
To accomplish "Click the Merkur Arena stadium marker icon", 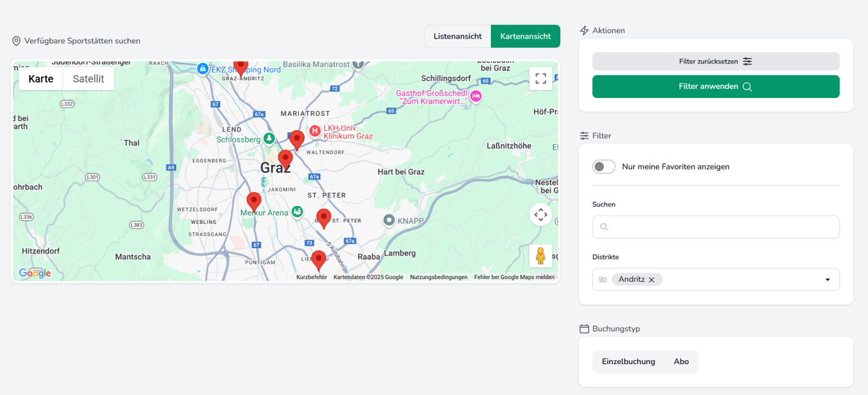I will point(297,212).
